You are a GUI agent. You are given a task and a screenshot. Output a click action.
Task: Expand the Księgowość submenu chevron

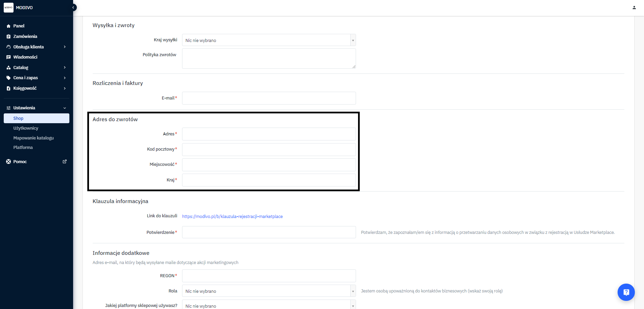[65, 88]
